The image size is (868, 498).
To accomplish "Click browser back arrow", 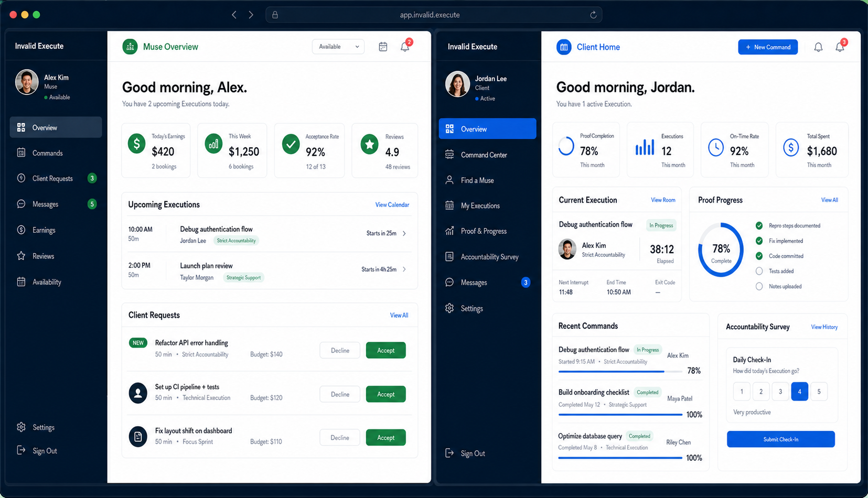I will tap(234, 15).
